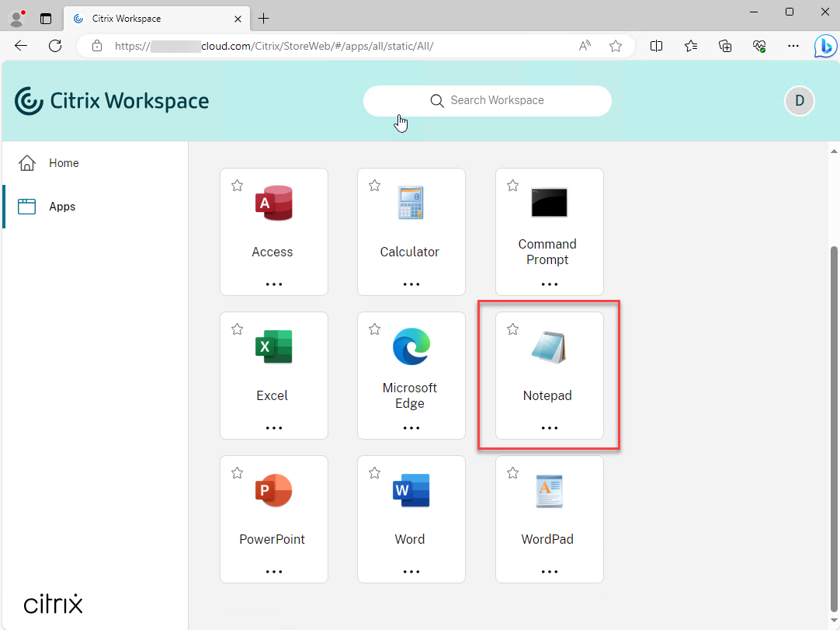The height and width of the screenshot is (630, 840).
Task: Select Apps in the sidebar
Action: 95,207
